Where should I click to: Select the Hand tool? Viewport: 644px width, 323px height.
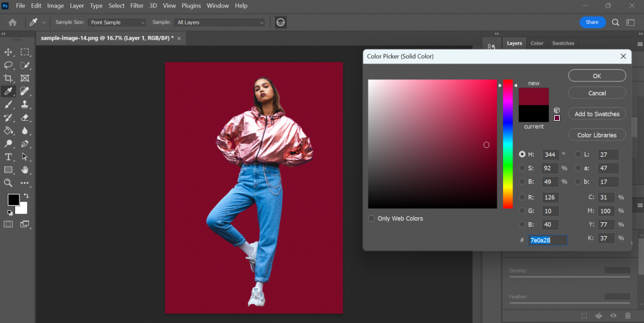[x=25, y=170]
